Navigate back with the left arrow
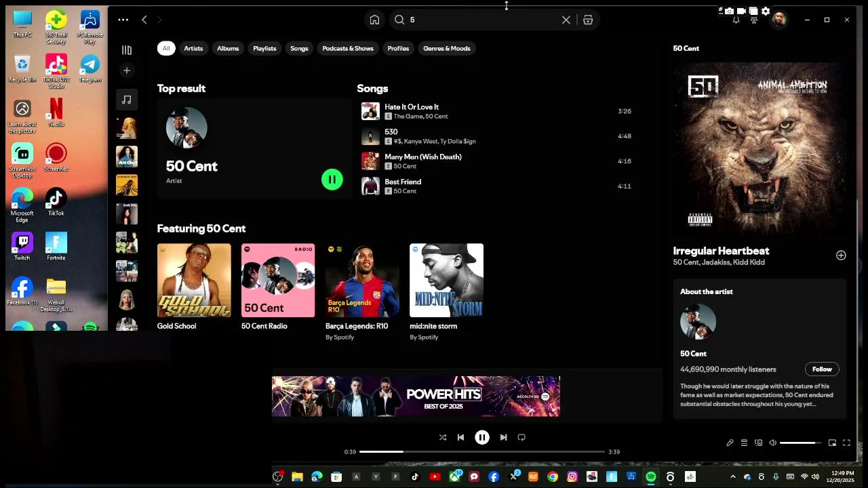Image resolution: width=868 pixels, height=488 pixels. tap(144, 20)
